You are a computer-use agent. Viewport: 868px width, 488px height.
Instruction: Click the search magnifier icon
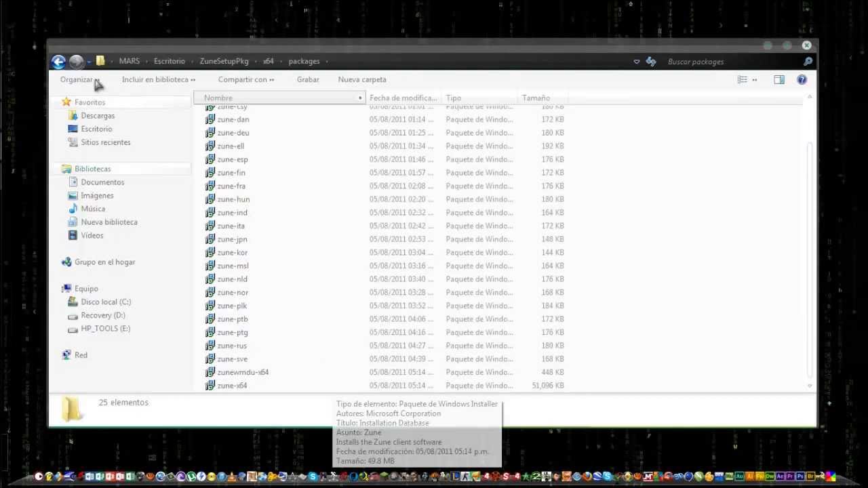pyautogui.click(x=808, y=62)
